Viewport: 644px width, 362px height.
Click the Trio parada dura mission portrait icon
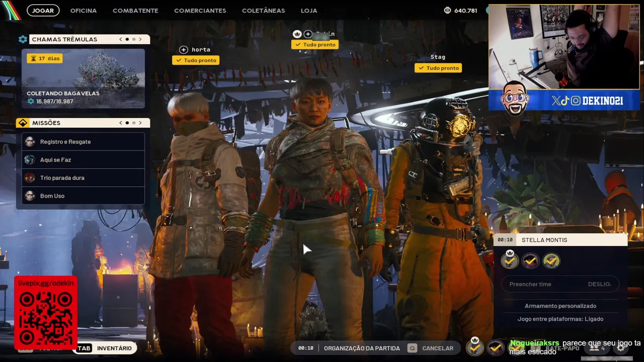(x=30, y=178)
